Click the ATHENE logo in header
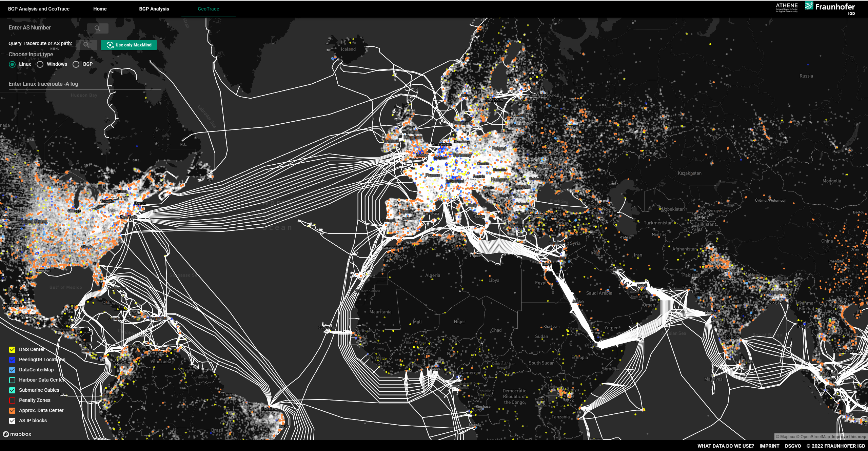The image size is (868, 451). point(786,7)
